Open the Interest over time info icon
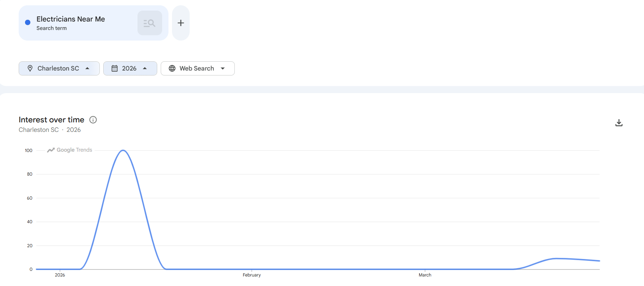The height and width of the screenshot is (286, 644). point(93,120)
